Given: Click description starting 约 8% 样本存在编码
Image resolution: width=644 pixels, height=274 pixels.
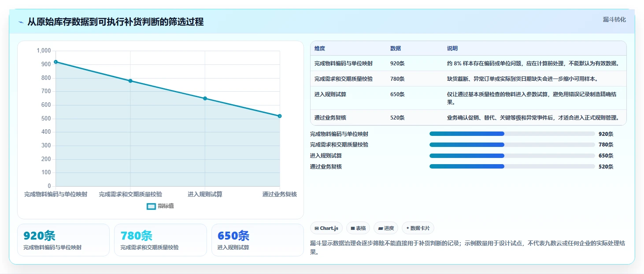Looking at the screenshot, I should pos(534,63).
